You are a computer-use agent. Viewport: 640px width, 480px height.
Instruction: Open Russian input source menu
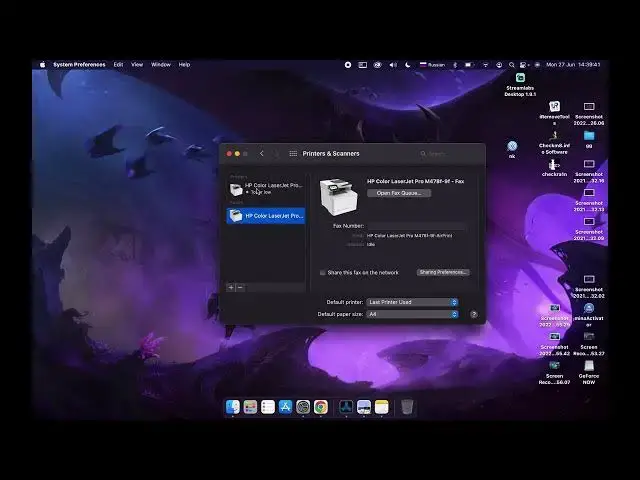click(x=432, y=65)
